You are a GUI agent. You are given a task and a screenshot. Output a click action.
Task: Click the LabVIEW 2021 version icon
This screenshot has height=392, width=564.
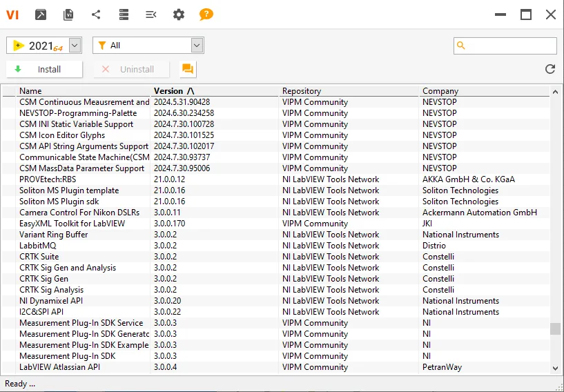(19, 46)
